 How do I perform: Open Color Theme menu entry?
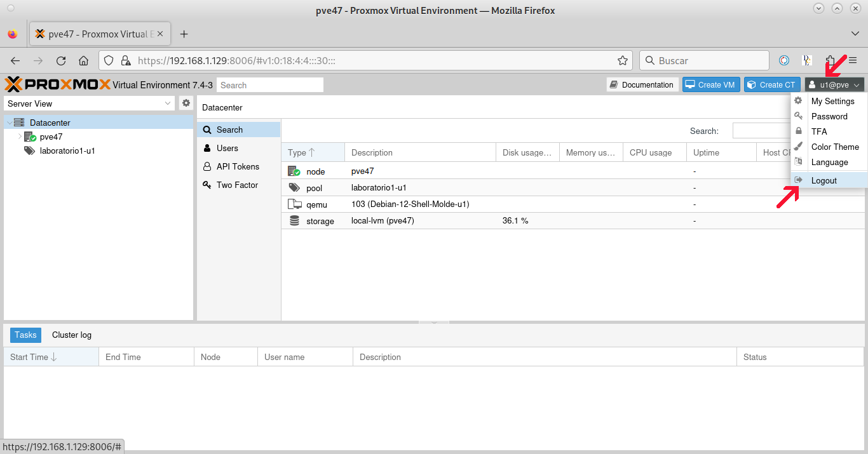[x=829, y=147]
